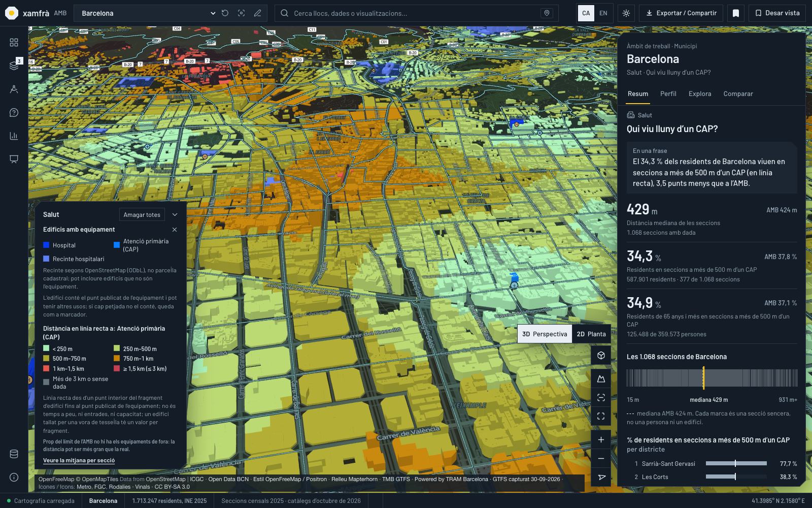The image size is (812, 508).
Task: Switch language to CA
Action: [x=586, y=13]
